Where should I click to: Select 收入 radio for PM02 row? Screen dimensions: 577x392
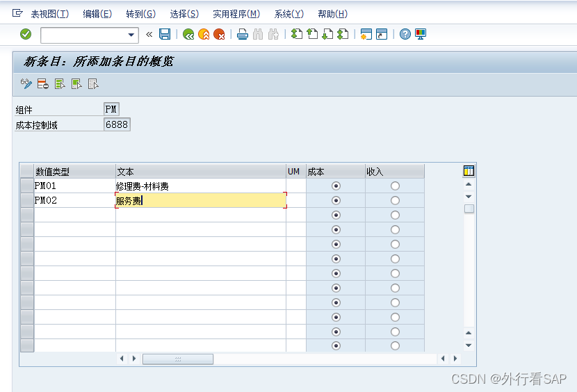(395, 201)
